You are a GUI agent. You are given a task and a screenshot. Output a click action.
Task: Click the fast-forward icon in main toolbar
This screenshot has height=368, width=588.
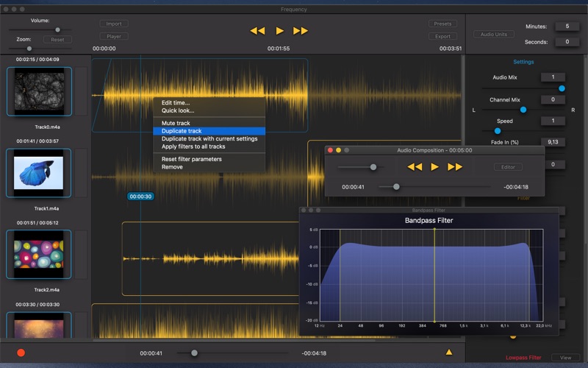301,31
